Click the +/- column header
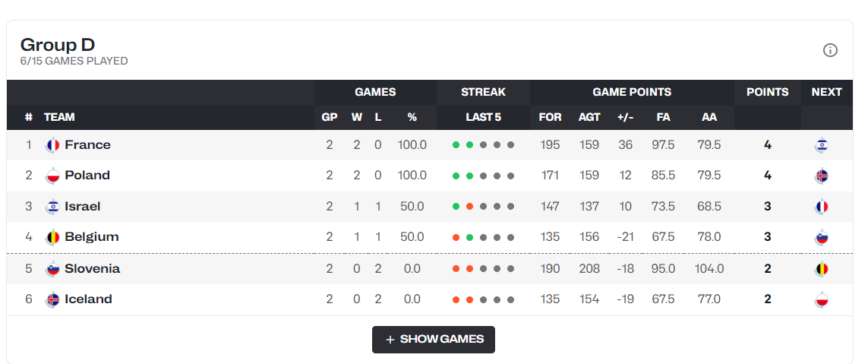The image size is (868, 364). tap(625, 118)
